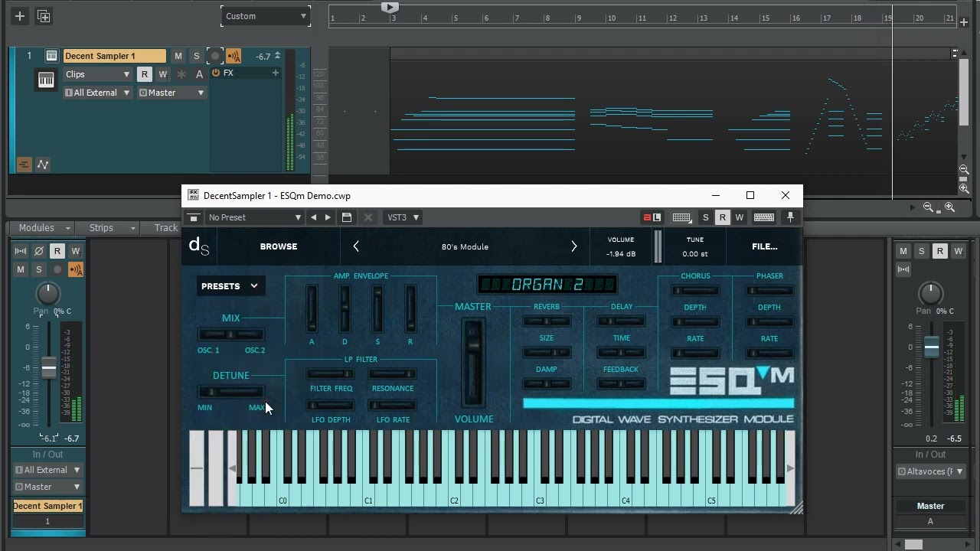
Task: Click timeline zoom-out magnifier icon
Action: [928, 207]
